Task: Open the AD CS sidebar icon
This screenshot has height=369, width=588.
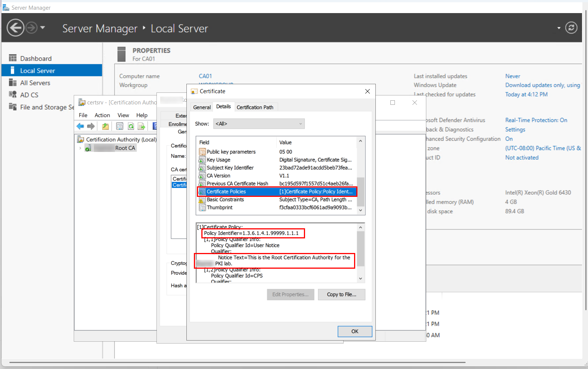Action: [x=13, y=95]
